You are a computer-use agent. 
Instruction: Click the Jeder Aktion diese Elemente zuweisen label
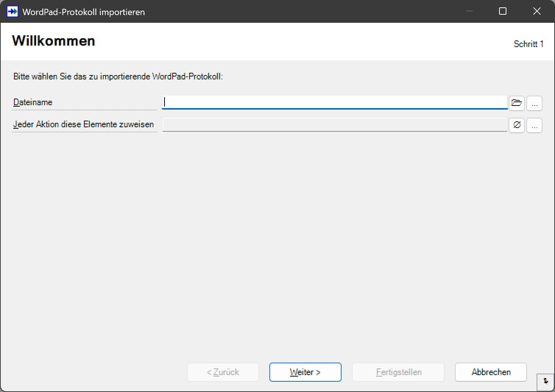84,124
